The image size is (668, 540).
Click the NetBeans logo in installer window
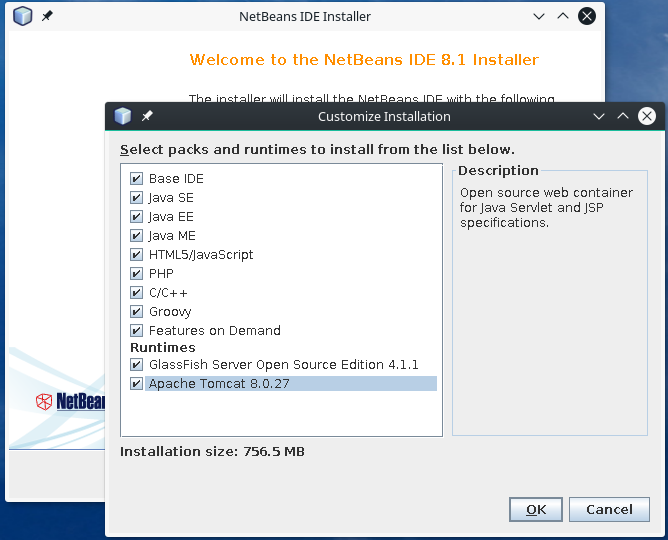(x=70, y=402)
